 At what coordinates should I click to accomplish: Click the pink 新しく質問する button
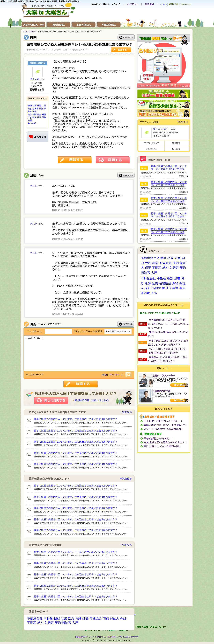click(51, 400)
